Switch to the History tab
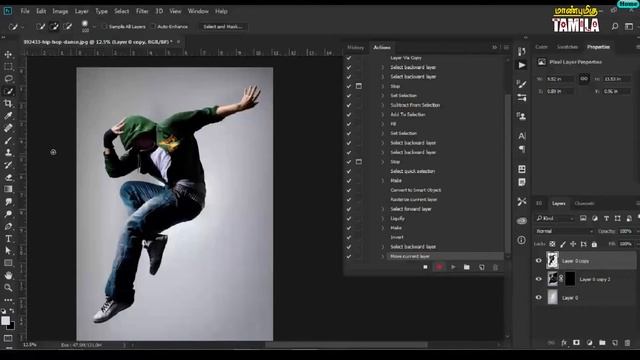This screenshot has width=640, height=360. point(356,47)
